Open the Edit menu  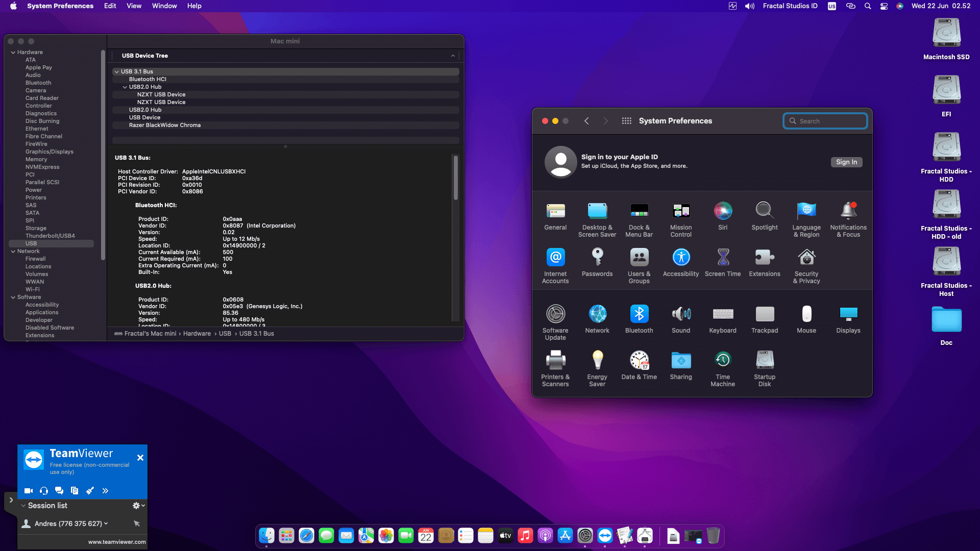110,6
